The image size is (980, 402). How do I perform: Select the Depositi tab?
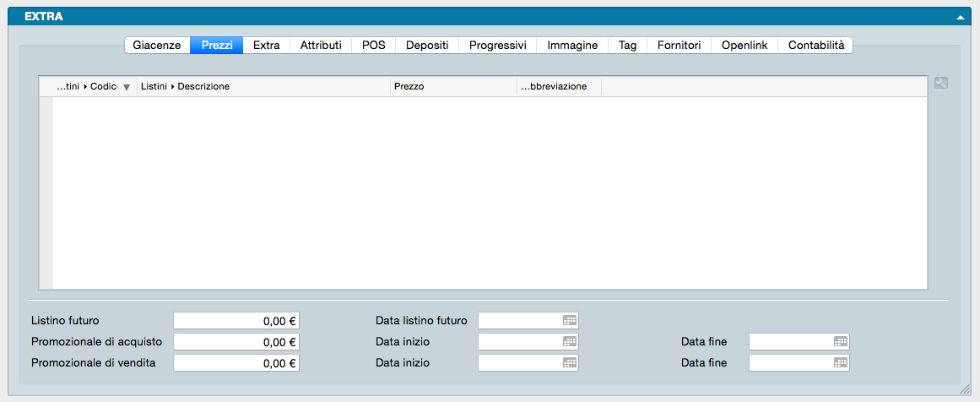[x=427, y=46]
